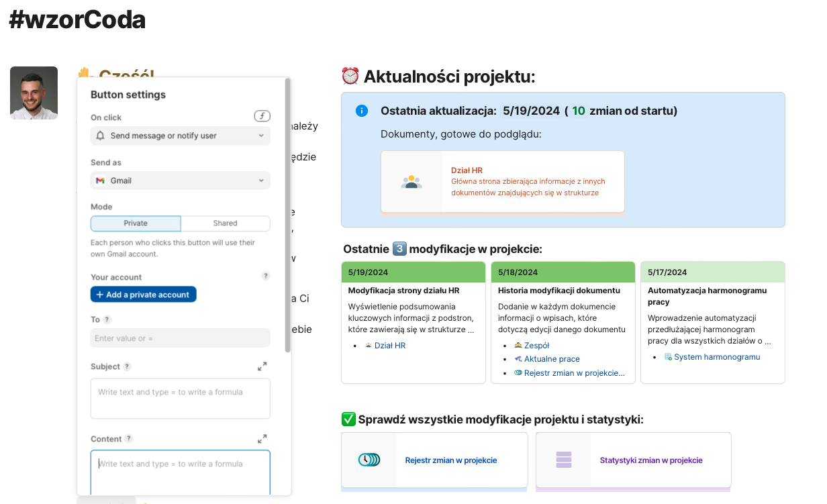Image resolution: width=827 pixels, height=504 pixels.
Task: Click the Button settings panel scrollbar
Action: (288, 215)
